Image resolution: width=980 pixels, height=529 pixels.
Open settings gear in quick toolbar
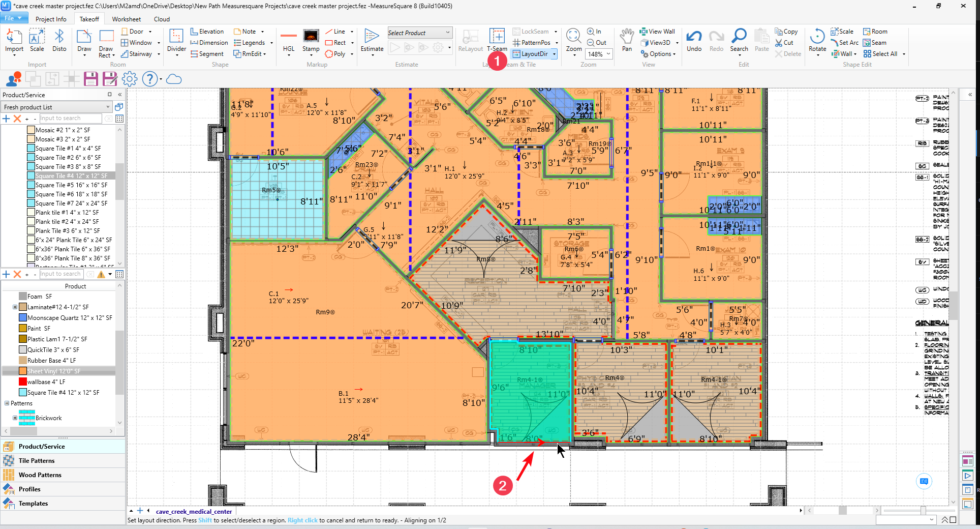(130, 79)
